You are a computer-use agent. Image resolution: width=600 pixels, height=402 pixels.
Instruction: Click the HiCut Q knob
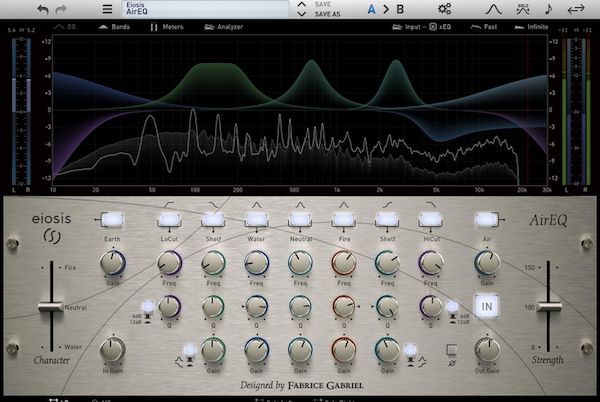click(x=431, y=306)
